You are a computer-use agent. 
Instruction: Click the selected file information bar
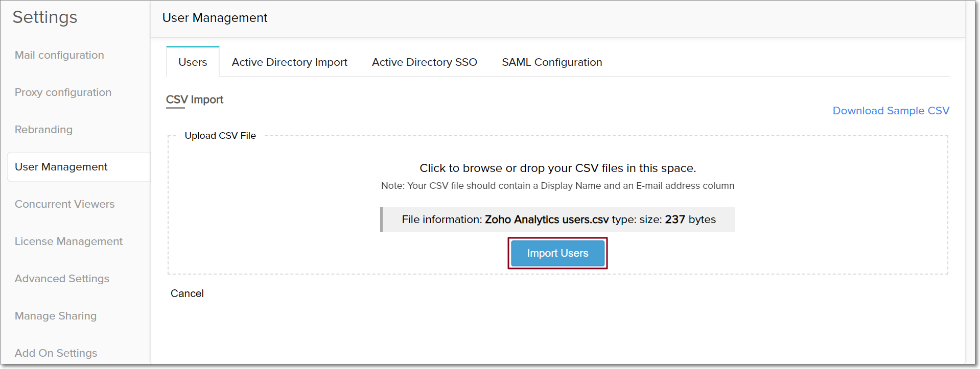(557, 219)
